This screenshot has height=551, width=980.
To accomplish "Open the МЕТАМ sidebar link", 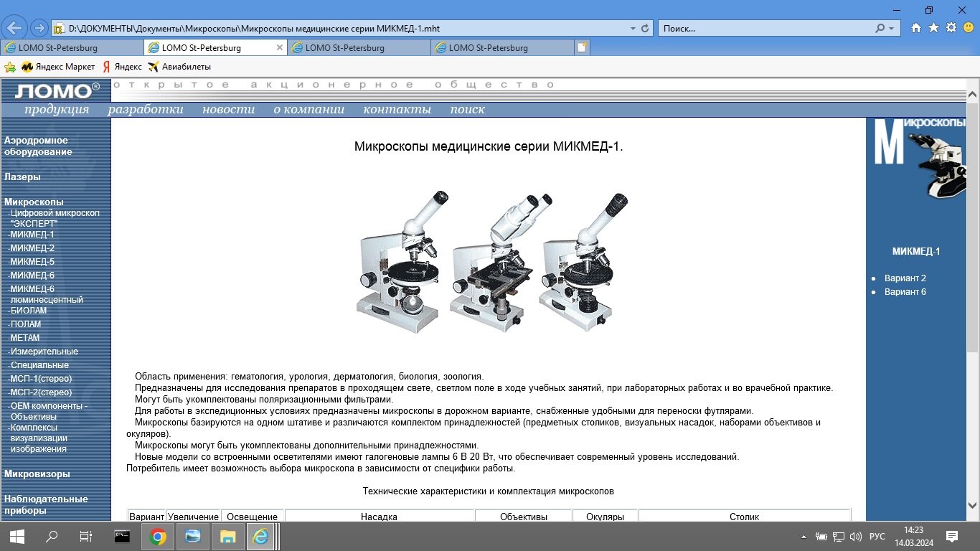I will pos(24,338).
